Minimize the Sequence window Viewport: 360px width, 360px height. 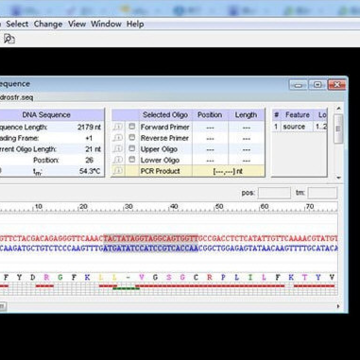coord(298,85)
